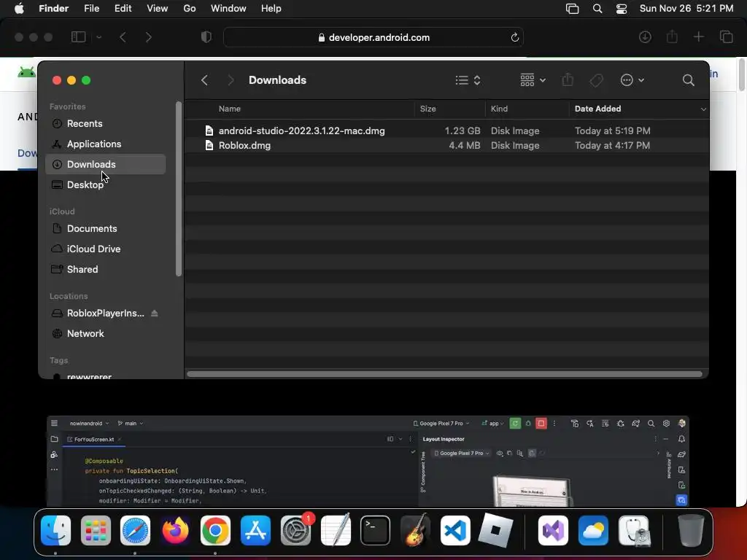Image resolution: width=747 pixels, height=560 pixels.
Task: Open TextEdit from the Dock
Action: click(336, 530)
